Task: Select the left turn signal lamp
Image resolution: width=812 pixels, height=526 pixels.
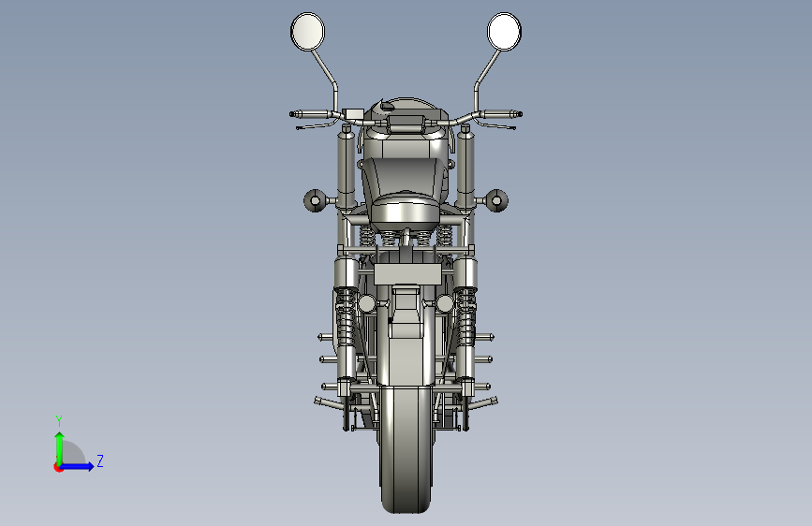Action: tap(315, 200)
